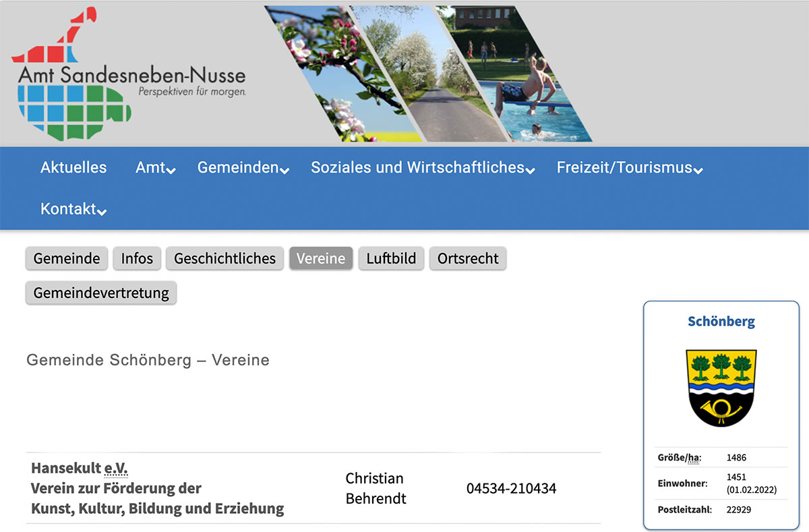Switch to the Gemeinde tab
Viewport: 809px width, 532px height.
click(67, 258)
